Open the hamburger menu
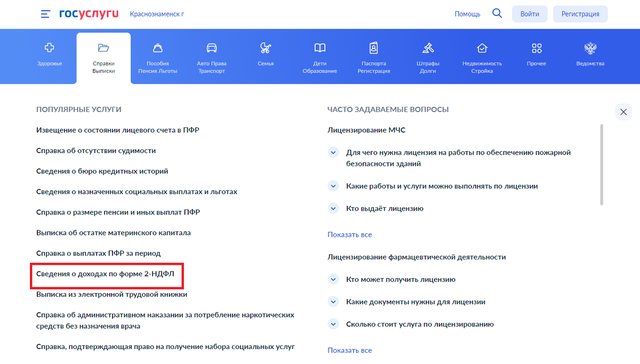The width and height of the screenshot is (640, 364). point(45,14)
